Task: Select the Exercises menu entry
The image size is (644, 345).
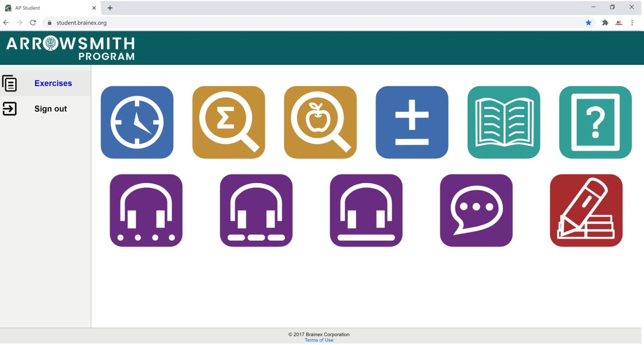Action: tap(53, 83)
